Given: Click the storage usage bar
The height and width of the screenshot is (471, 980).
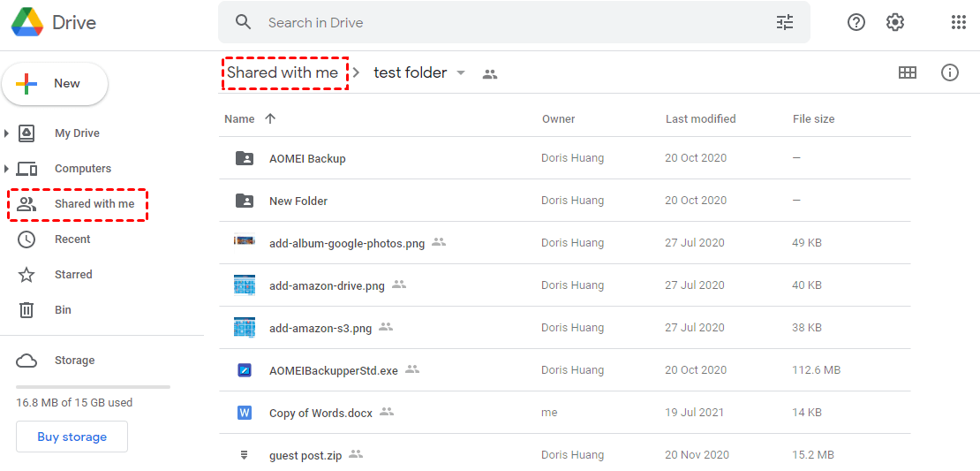Looking at the screenshot, I should point(93,387).
